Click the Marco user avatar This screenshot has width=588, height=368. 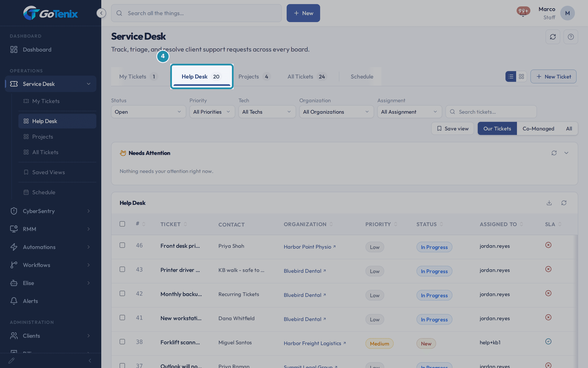(x=567, y=13)
